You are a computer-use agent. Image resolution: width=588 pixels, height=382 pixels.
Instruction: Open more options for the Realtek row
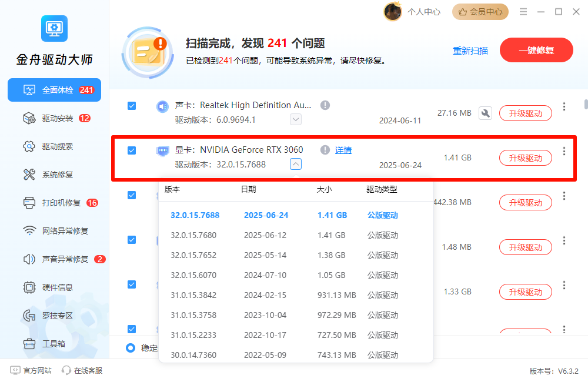click(564, 106)
